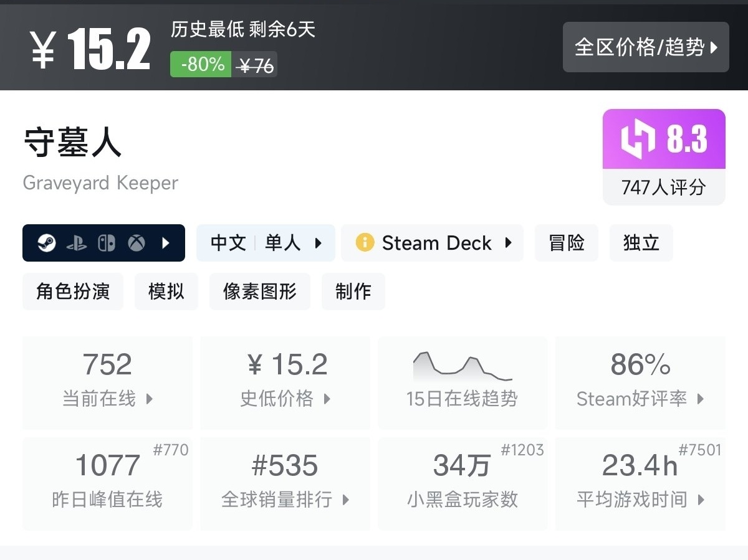Click the Steam platform icon
This screenshot has width=748, height=560.
(47, 243)
